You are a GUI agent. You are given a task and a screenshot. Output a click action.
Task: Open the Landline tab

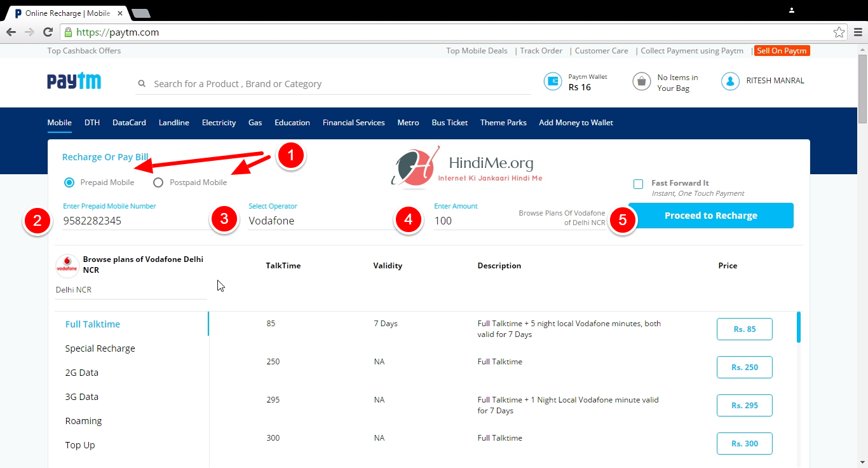coord(174,123)
